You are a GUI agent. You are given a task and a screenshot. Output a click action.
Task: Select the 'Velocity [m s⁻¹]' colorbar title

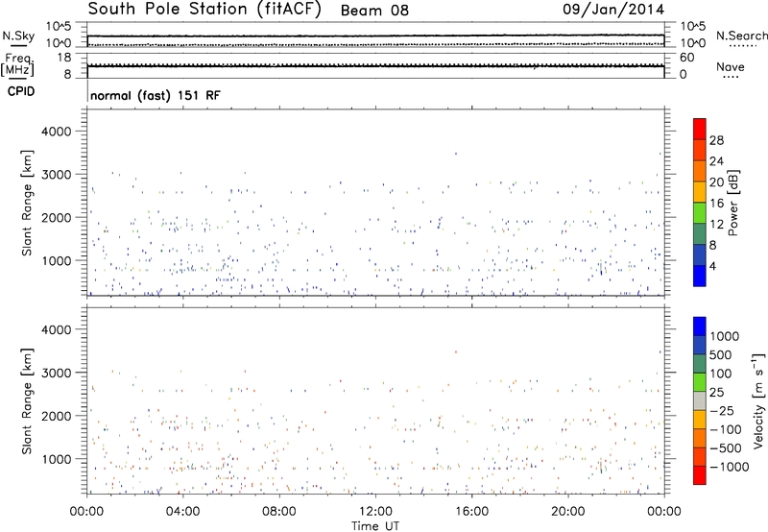click(x=758, y=401)
